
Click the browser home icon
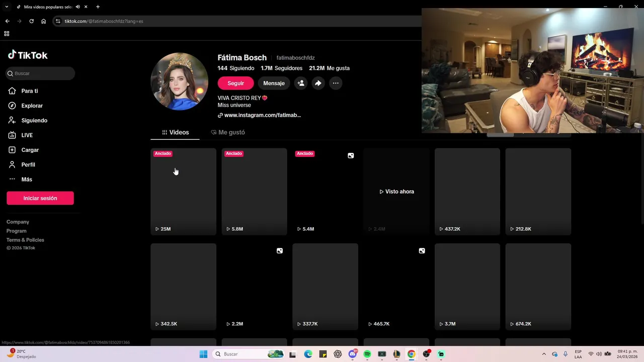click(43, 21)
